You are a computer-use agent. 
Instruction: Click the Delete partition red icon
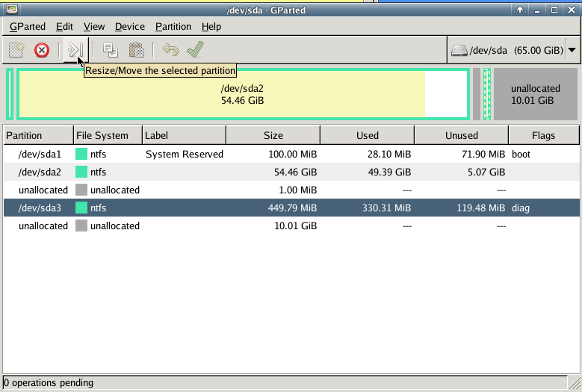(x=42, y=50)
